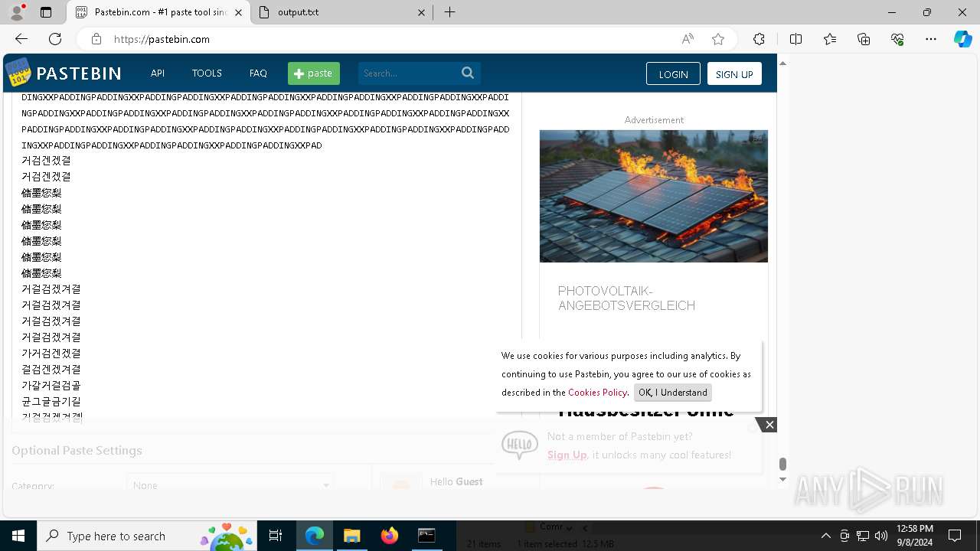Accept cookies with OK, I Understand
The width and height of the screenshot is (980, 551).
tap(673, 393)
